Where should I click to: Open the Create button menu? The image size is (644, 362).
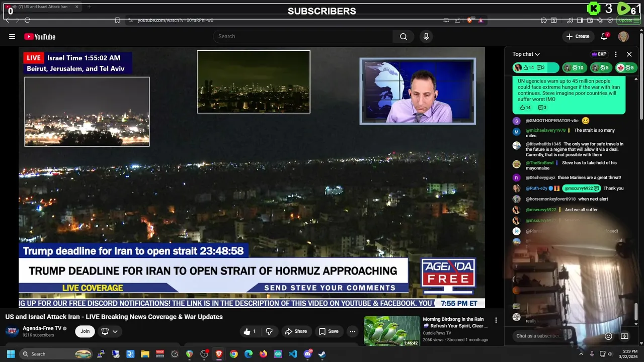click(x=578, y=36)
